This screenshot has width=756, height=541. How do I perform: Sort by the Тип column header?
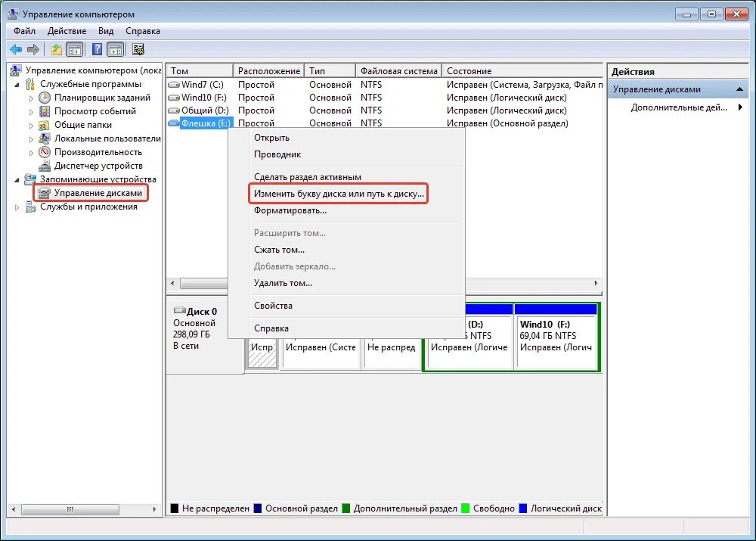coord(330,71)
